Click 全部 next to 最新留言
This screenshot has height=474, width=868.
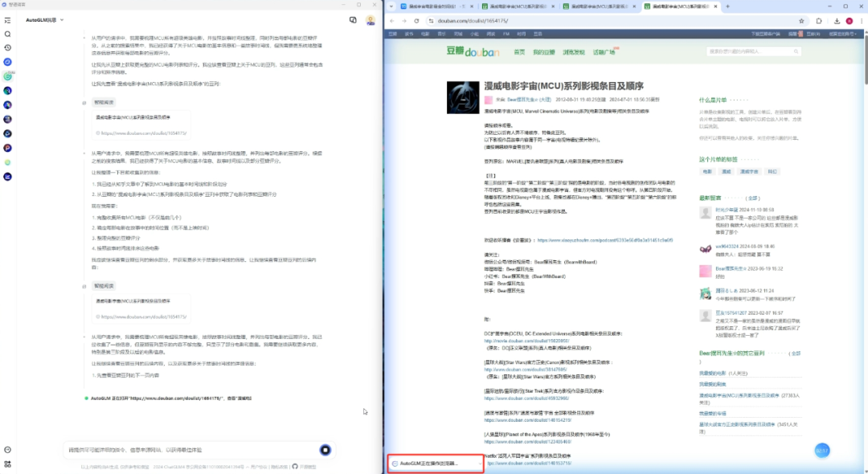click(x=753, y=198)
